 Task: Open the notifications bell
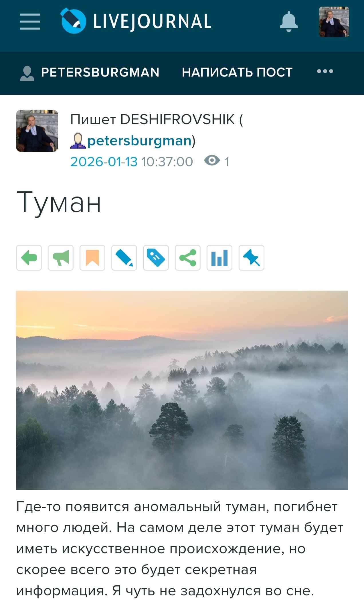pyautogui.click(x=289, y=21)
